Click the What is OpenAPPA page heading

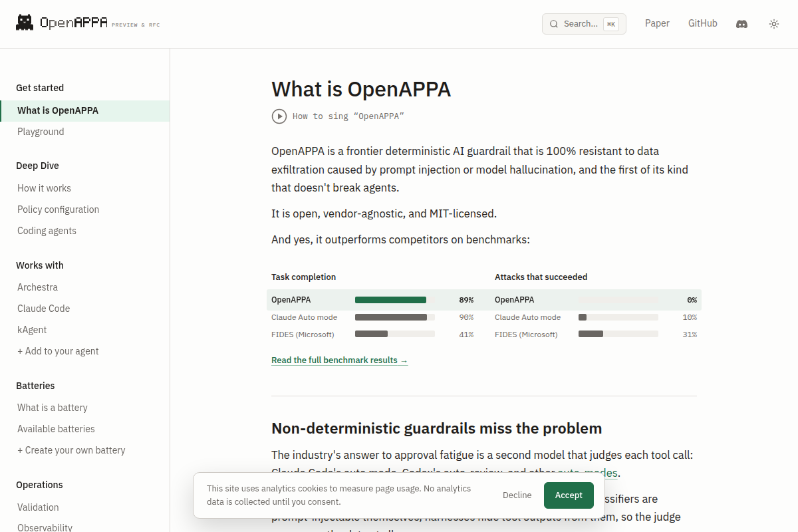tap(361, 89)
